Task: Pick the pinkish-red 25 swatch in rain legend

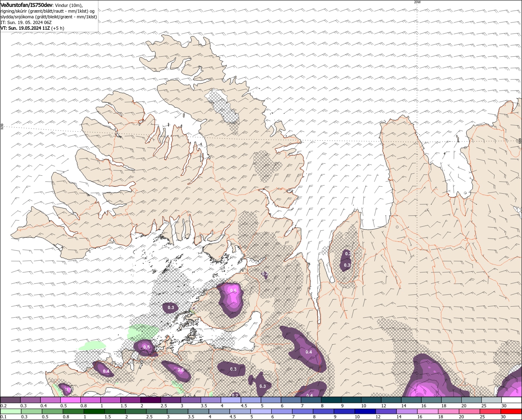Action: (x=491, y=411)
